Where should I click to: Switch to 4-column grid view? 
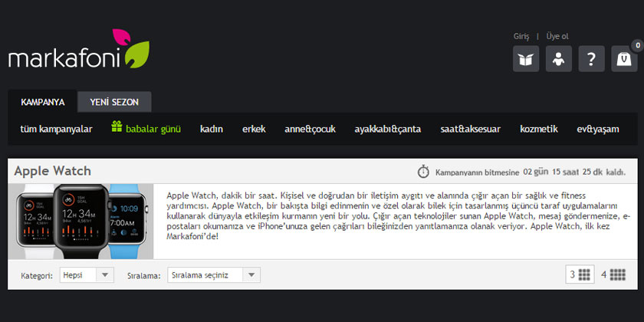pos(613,274)
